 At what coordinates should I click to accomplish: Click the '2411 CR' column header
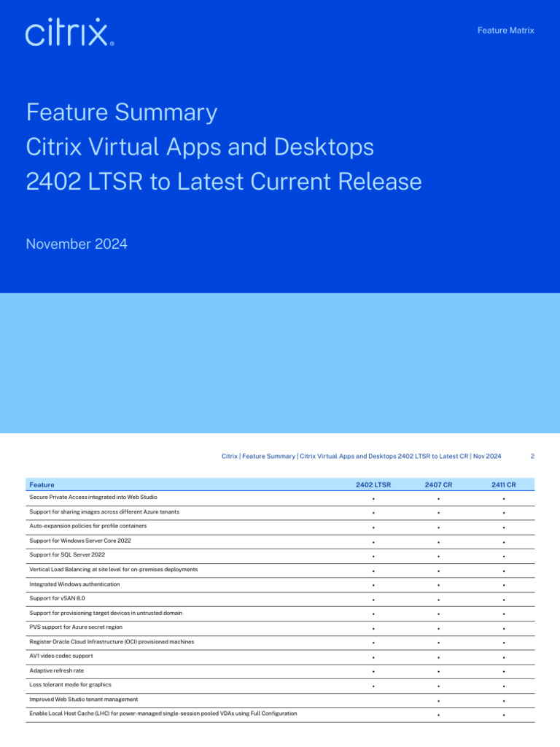[x=504, y=484]
